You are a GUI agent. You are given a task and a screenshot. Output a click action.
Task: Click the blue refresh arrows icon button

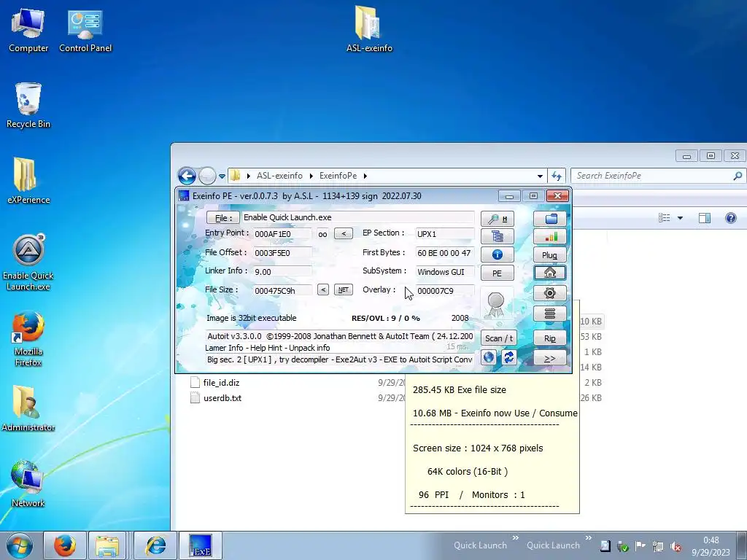pyautogui.click(x=508, y=357)
